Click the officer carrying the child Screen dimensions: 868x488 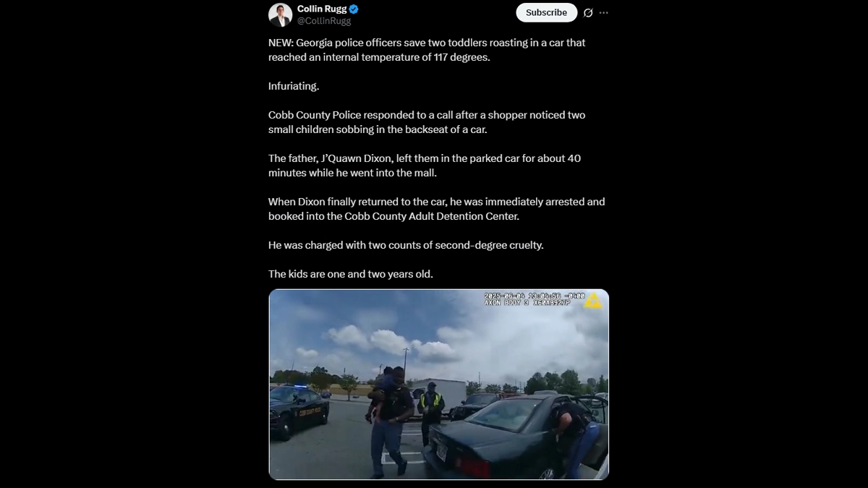pos(391,419)
